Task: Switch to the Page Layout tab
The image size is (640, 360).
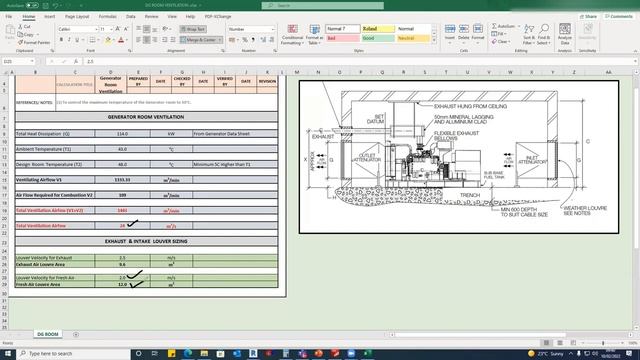Action: click(x=77, y=16)
